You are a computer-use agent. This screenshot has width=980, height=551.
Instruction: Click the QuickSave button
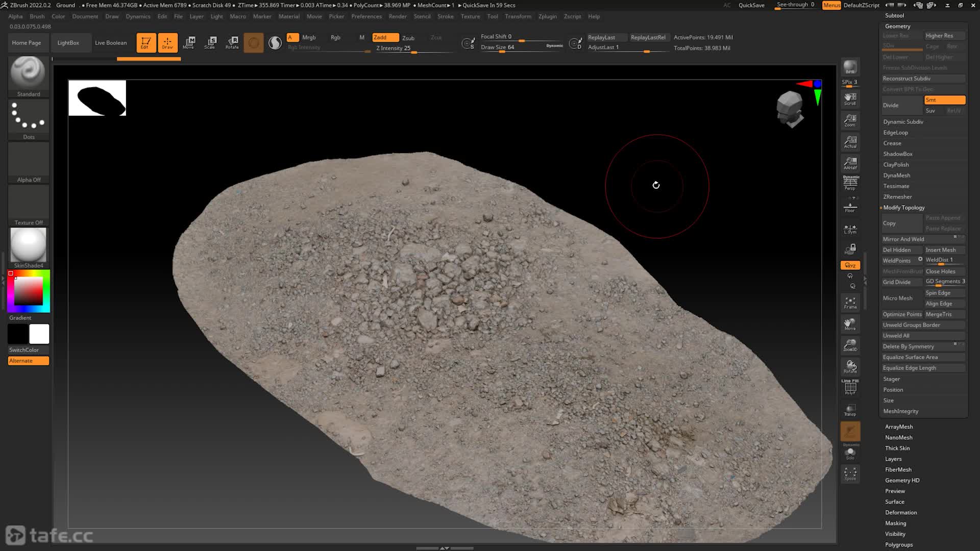point(751,5)
